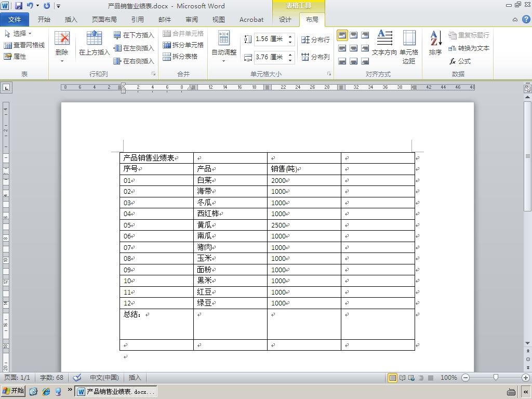The height and width of the screenshot is (399, 532).
Task: Insert a formula
Action: (460, 61)
